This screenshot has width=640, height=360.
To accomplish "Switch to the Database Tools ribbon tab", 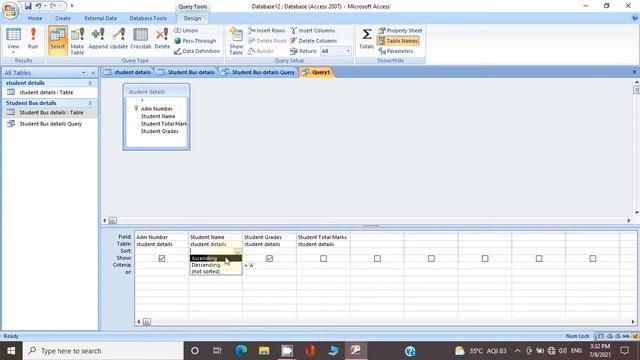I will (148, 18).
